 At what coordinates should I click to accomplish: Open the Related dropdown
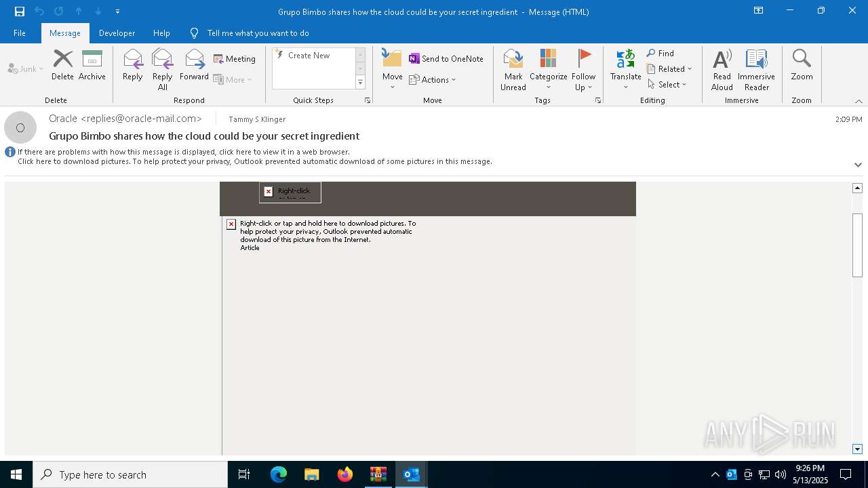(669, 69)
